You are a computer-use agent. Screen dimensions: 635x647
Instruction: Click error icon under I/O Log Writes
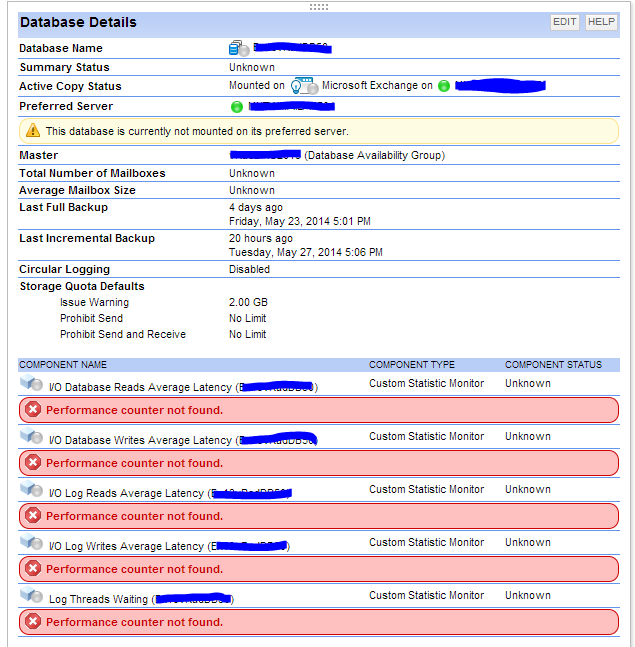click(33, 569)
